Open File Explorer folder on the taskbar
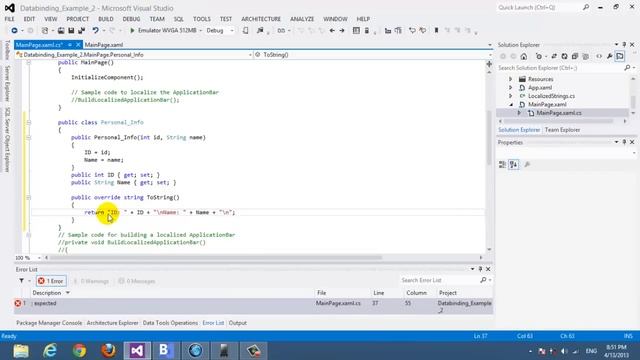The image size is (640, 360). pos(21,351)
